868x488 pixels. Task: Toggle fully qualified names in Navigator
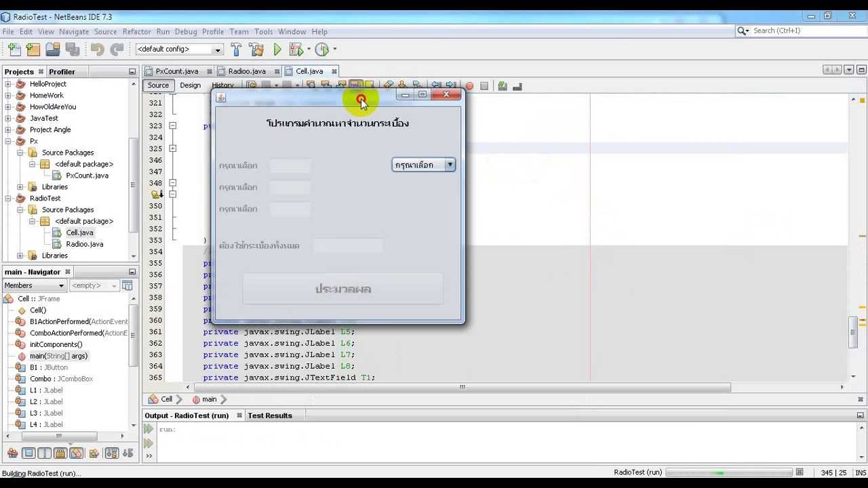pos(94,453)
